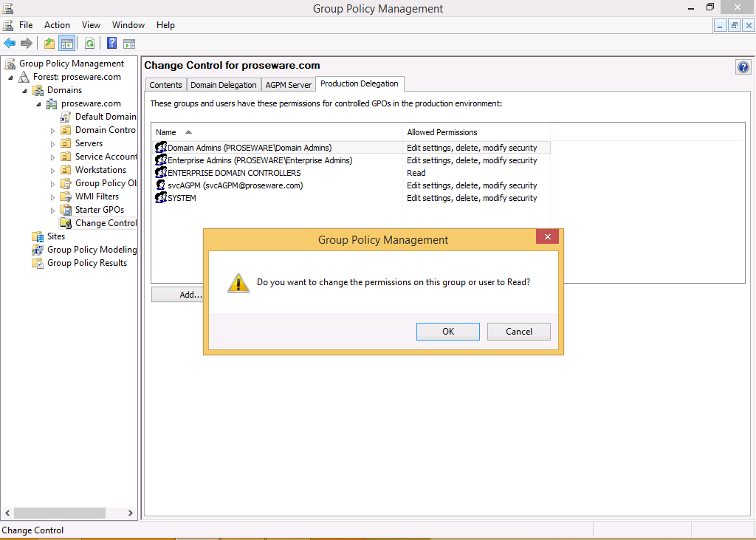Click the Back arrow toolbar icon
The width and height of the screenshot is (756, 540).
[10, 44]
